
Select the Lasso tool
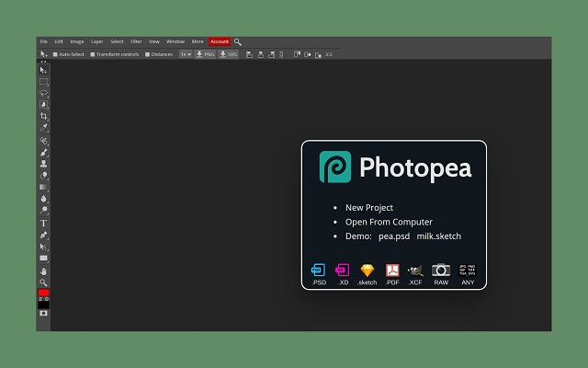[x=43, y=93]
